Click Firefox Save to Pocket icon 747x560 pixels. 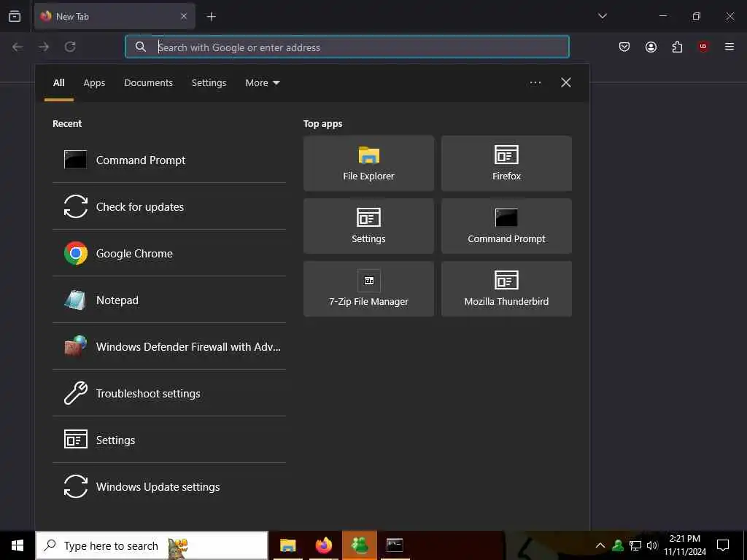[x=624, y=47]
